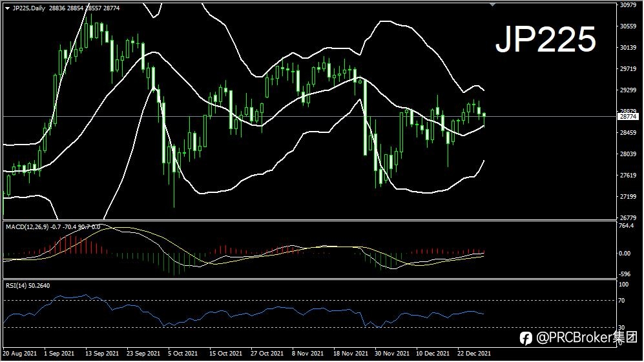Click the MACD scale value -596
Viewport: 644px width, 362px height.
pyautogui.click(x=625, y=274)
